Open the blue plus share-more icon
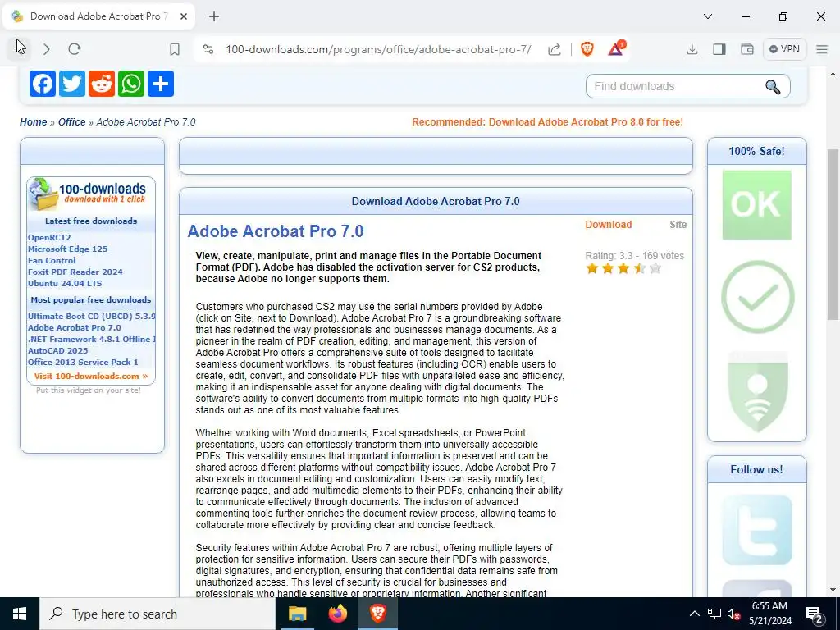 (161, 84)
